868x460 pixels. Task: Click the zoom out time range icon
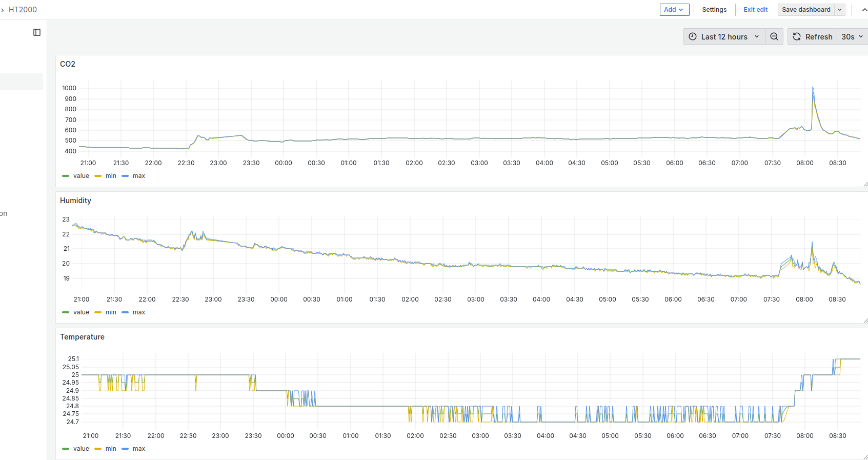[x=774, y=36]
